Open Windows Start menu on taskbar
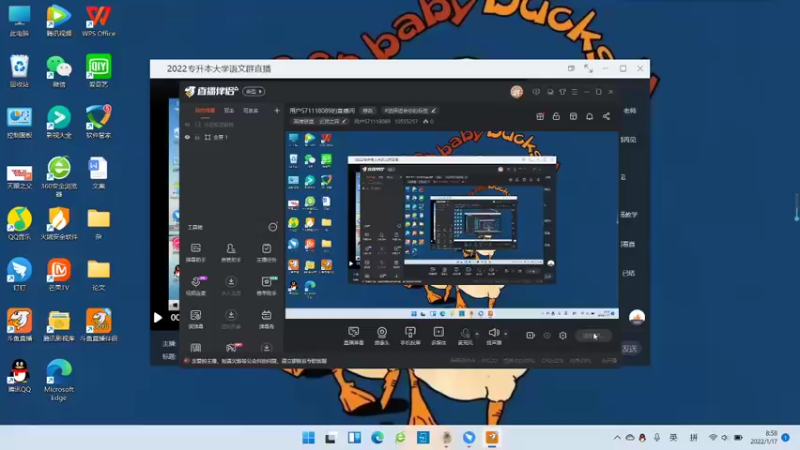 click(309, 438)
